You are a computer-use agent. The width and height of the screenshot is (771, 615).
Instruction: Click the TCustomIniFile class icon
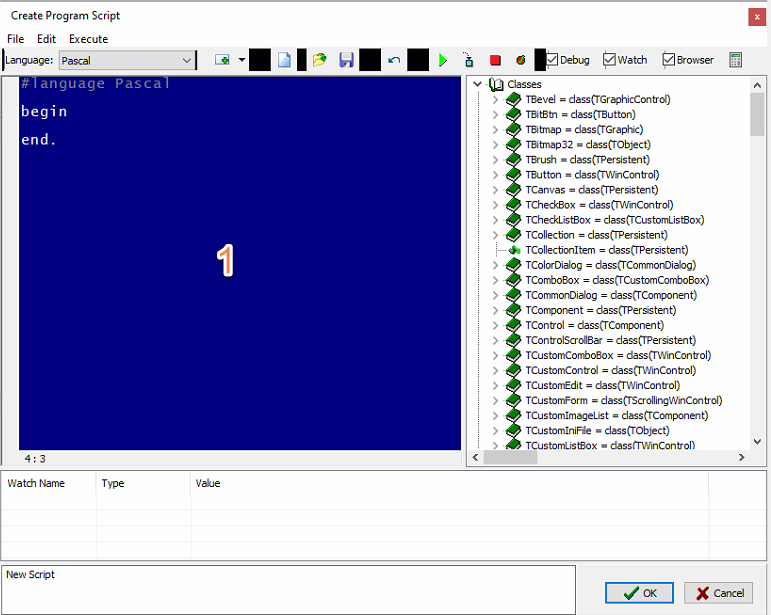513,431
